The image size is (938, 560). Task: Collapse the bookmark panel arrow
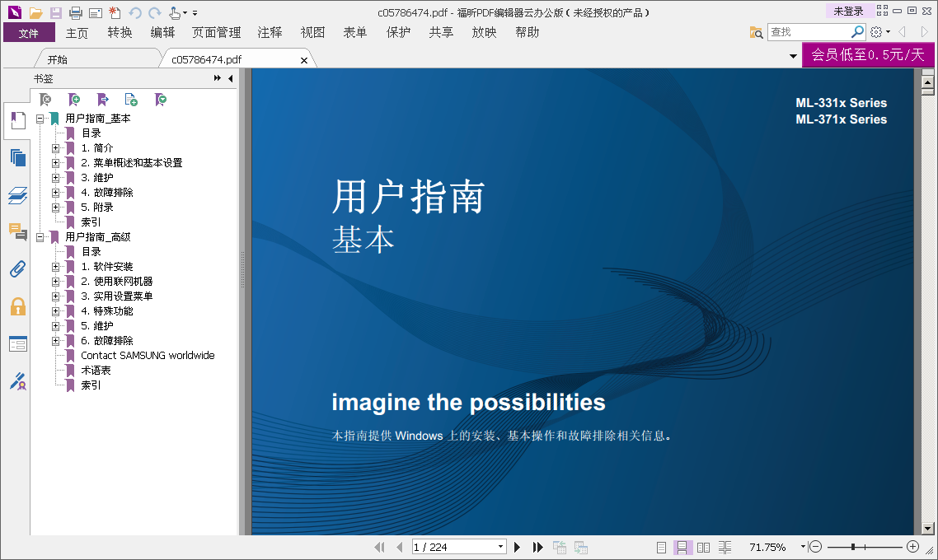click(231, 78)
